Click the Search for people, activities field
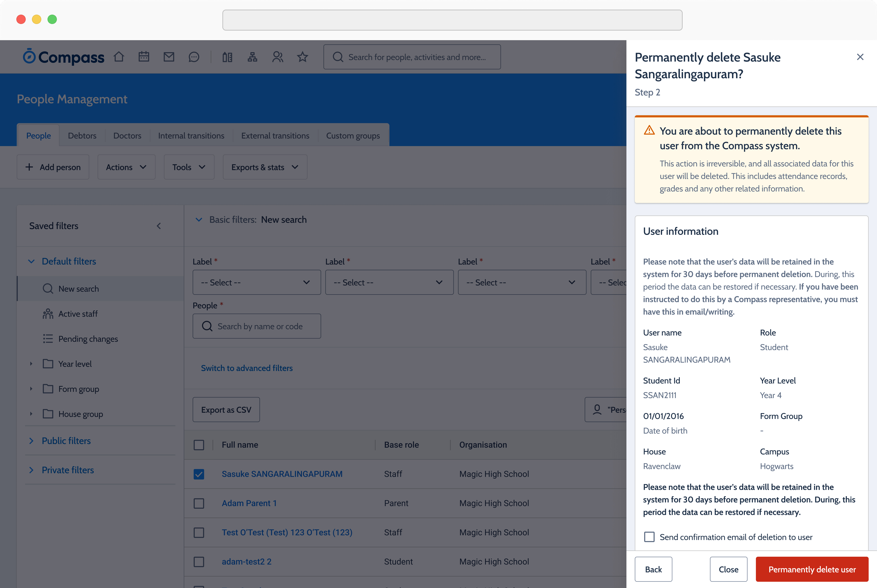This screenshot has width=877, height=588. pyautogui.click(x=412, y=57)
